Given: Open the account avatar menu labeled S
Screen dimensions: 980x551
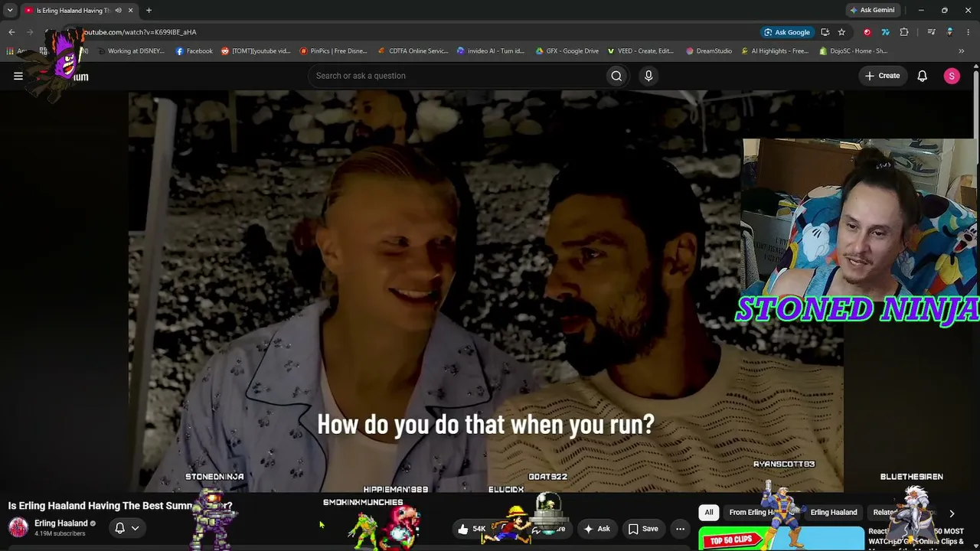Looking at the screenshot, I should point(952,76).
